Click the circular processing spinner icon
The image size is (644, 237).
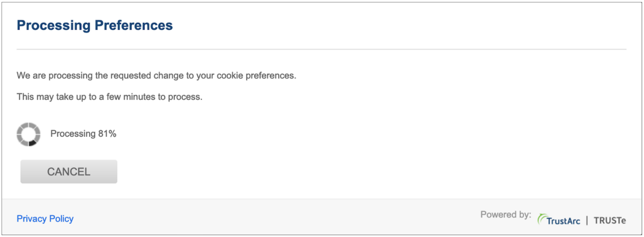pos(28,134)
